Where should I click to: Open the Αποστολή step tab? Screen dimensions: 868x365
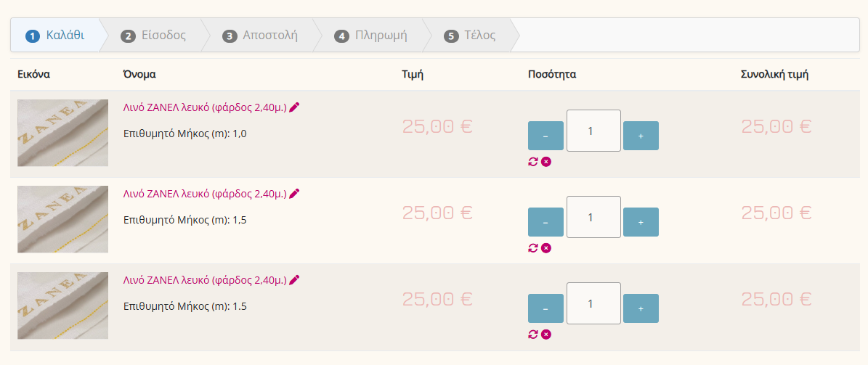(261, 35)
